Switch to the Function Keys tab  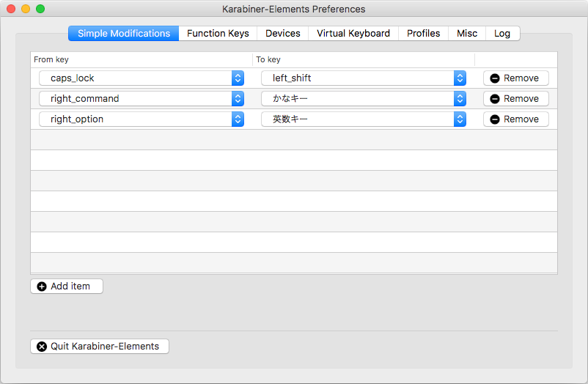[x=218, y=34]
